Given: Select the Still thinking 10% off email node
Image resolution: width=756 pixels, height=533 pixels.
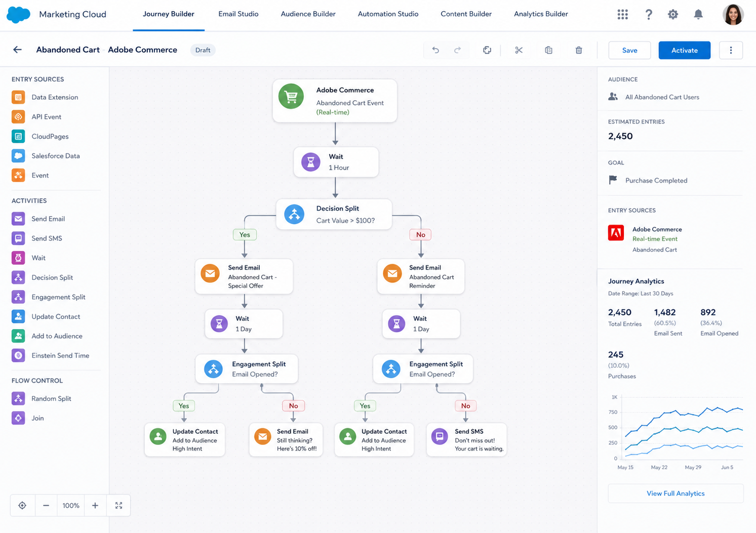Looking at the screenshot, I should [x=286, y=440].
